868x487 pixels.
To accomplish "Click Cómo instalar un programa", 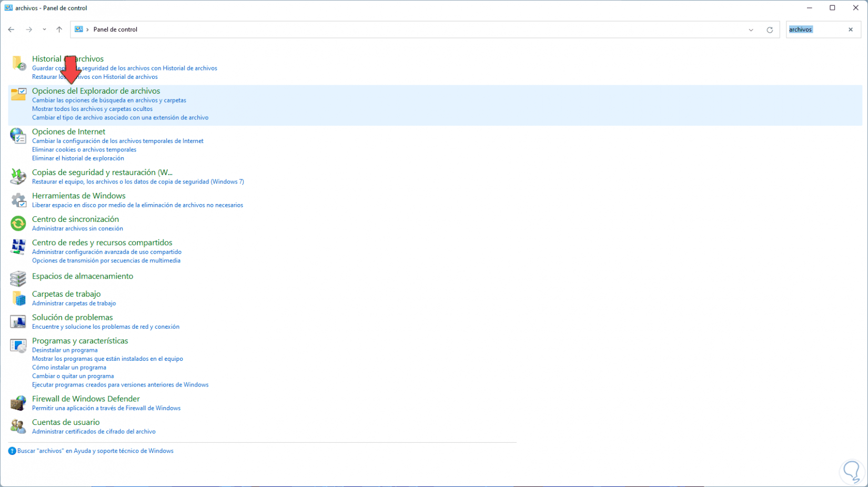I will click(69, 368).
